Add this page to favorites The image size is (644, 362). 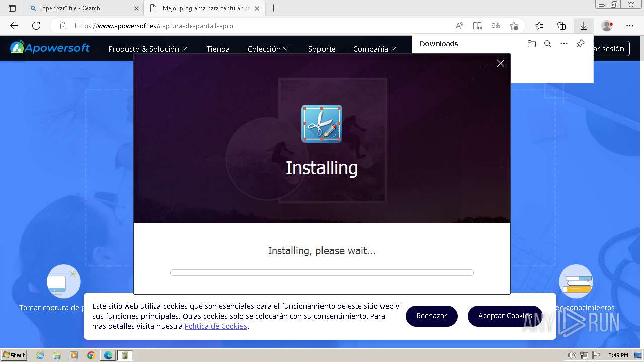(x=514, y=26)
